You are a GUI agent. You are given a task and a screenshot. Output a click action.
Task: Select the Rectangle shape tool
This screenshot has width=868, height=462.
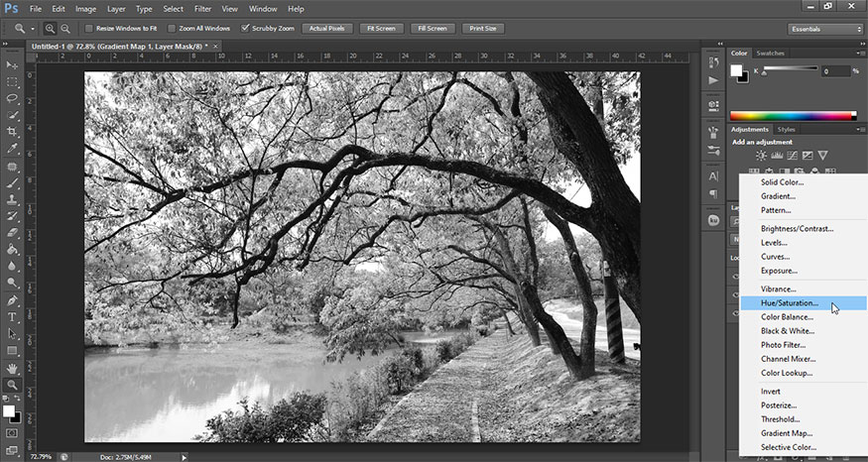12,351
